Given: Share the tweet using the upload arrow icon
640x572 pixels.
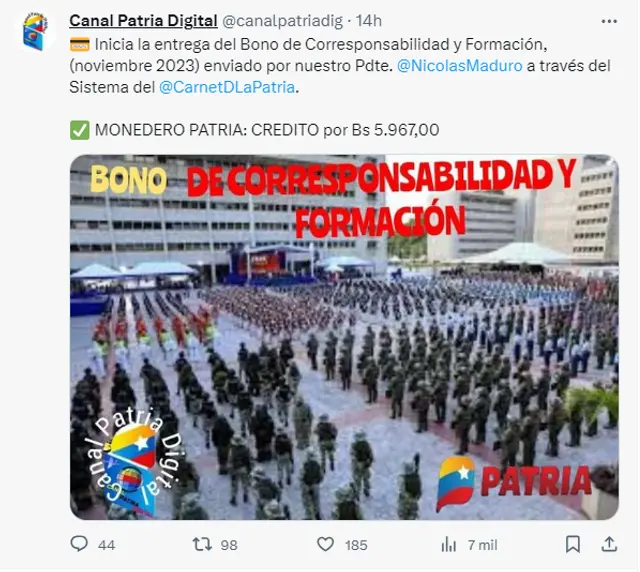Looking at the screenshot, I should click(x=609, y=544).
